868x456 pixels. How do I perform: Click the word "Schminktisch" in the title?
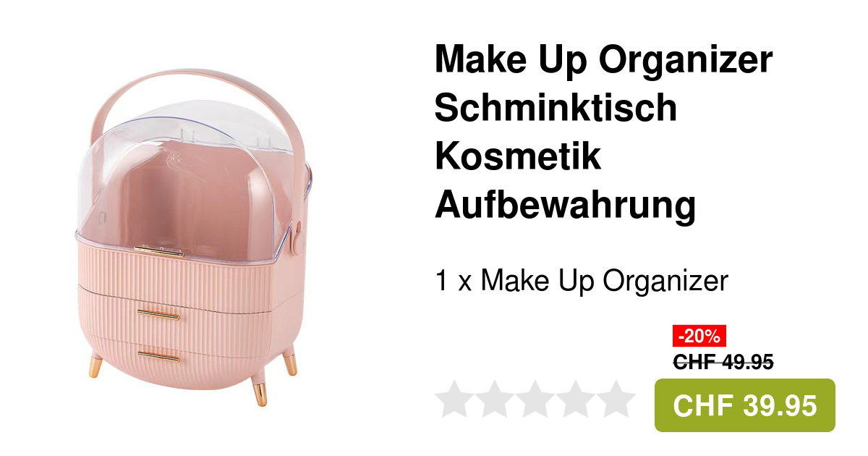point(556,109)
